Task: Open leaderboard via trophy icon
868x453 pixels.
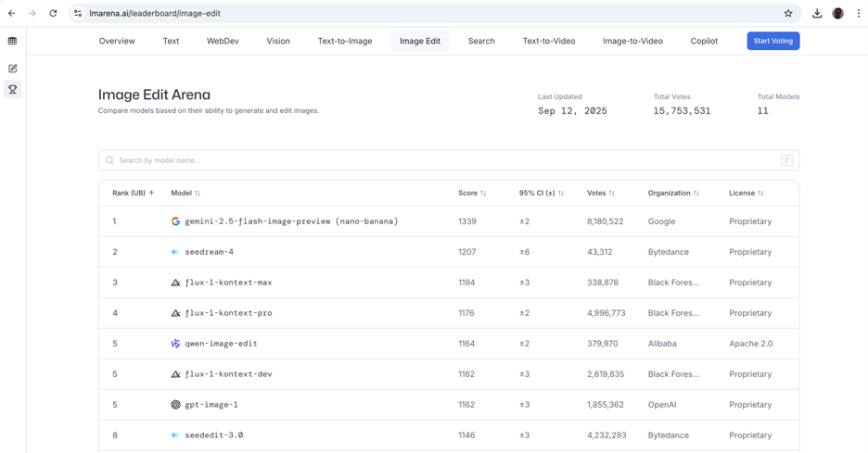Action: [12, 89]
